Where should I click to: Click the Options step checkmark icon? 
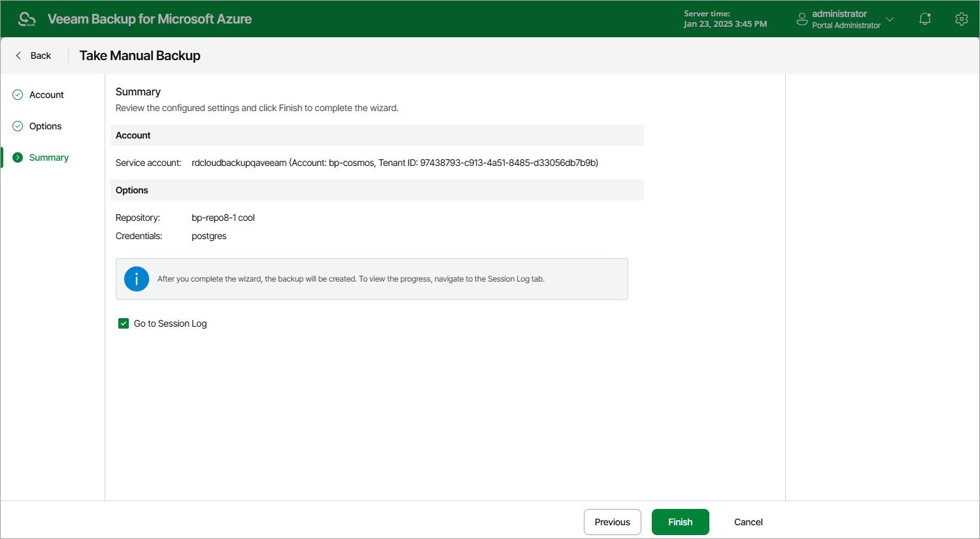[x=18, y=126]
